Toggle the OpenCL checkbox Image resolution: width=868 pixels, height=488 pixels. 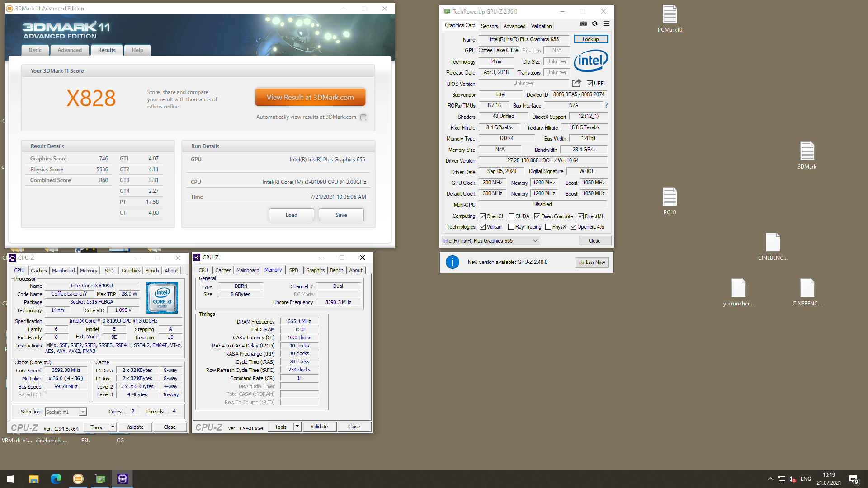coord(482,216)
